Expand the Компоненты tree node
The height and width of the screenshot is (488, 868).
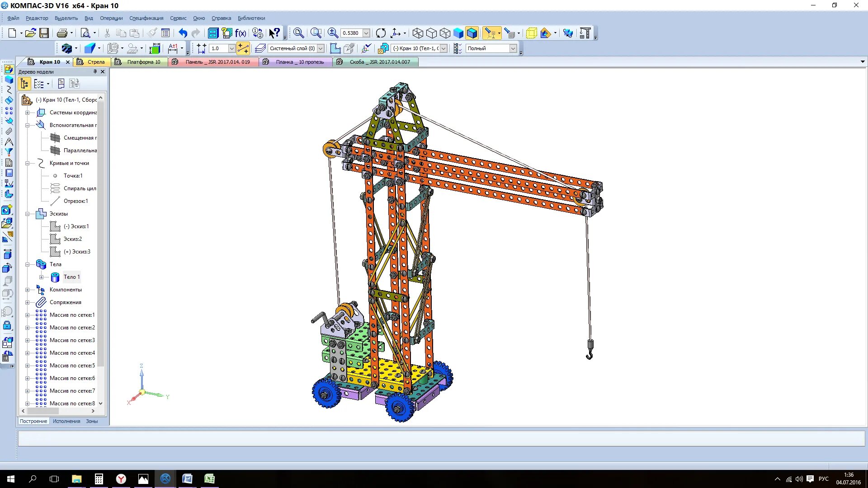[x=28, y=290]
